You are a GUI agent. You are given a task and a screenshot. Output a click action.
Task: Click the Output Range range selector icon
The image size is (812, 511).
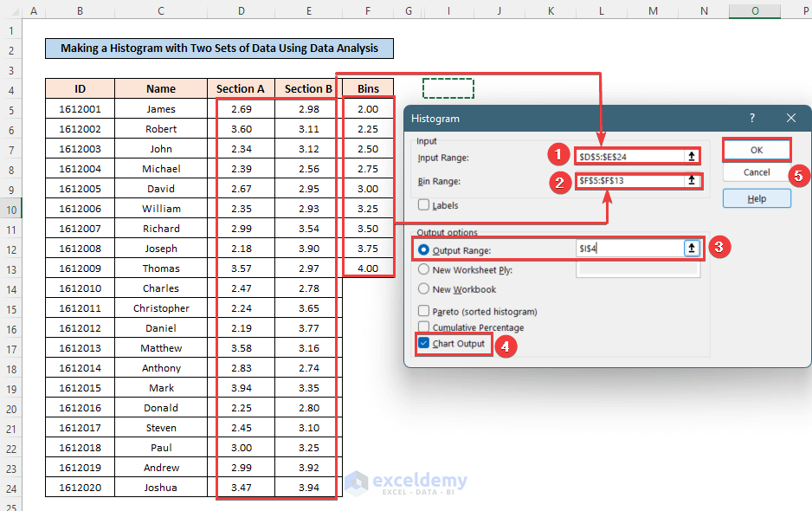(x=691, y=248)
